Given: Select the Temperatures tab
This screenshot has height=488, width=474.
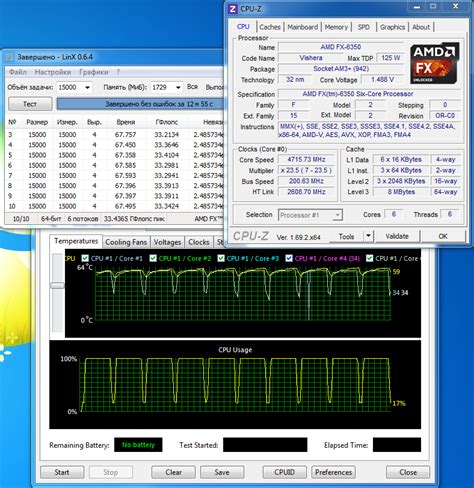Looking at the screenshot, I should coord(76,241).
